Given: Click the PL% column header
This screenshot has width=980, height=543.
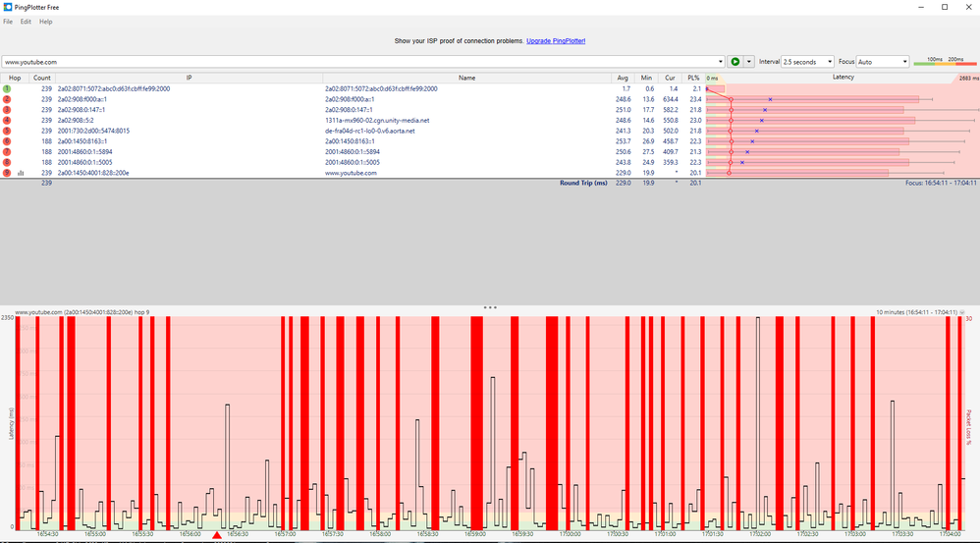Looking at the screenshot, I should 693,79.
